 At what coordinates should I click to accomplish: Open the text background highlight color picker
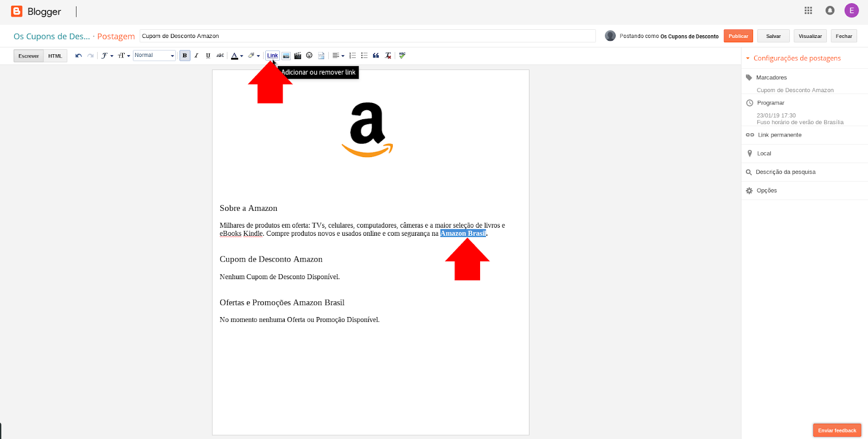254,56
